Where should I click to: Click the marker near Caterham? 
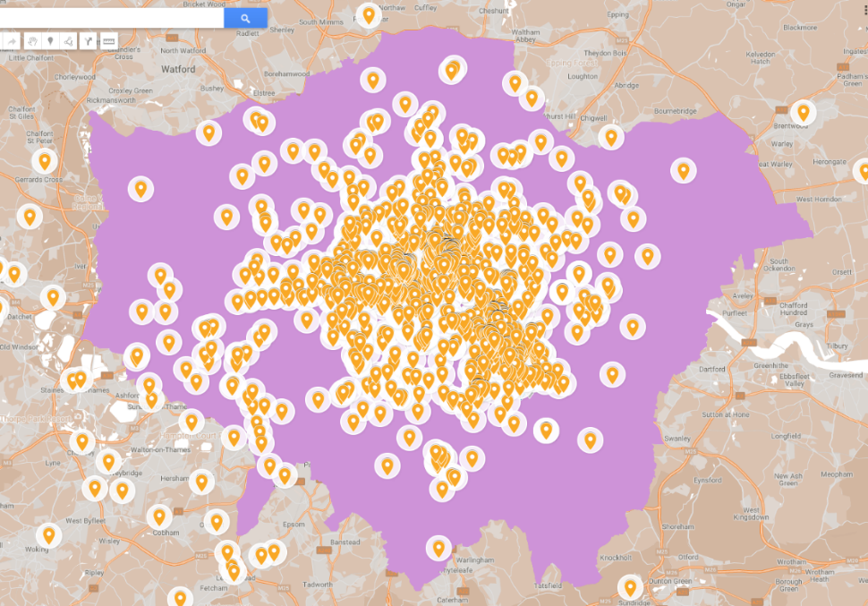coord(438,548)
